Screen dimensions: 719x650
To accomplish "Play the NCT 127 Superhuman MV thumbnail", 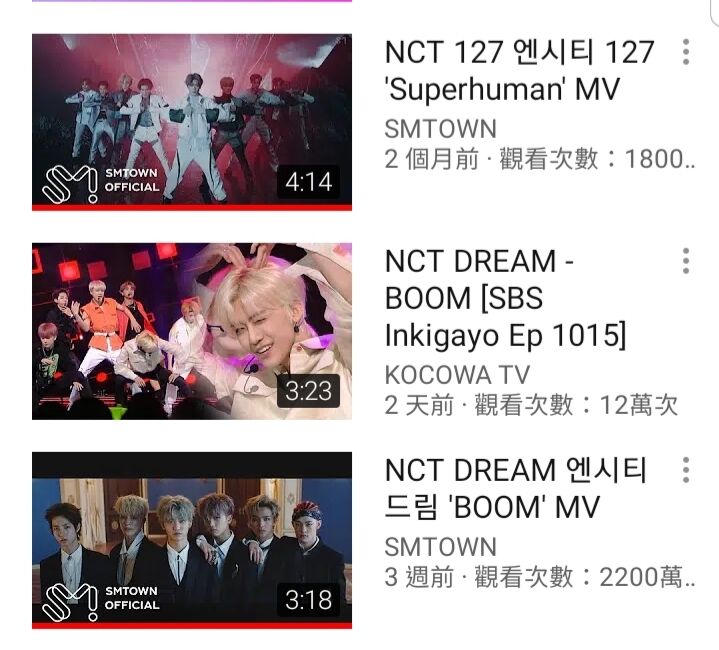I will [x=192, y=122].
